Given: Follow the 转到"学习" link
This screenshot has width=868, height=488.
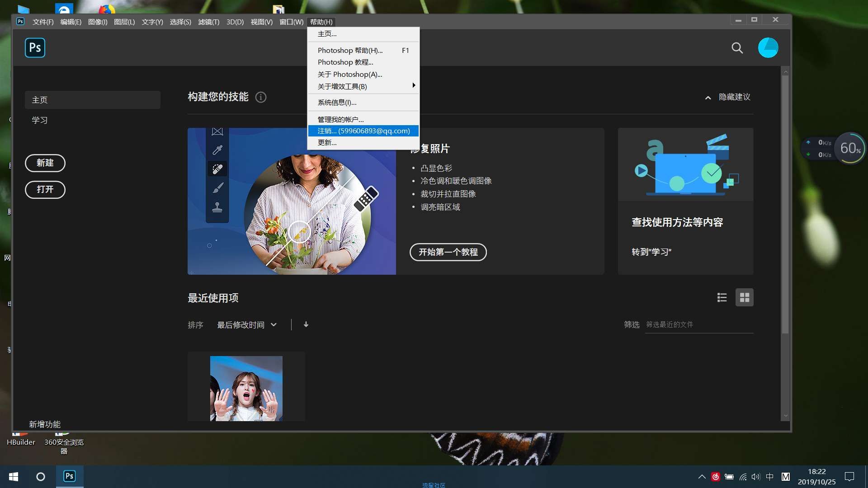Looking at the screenshot, I should click(651, 252).
